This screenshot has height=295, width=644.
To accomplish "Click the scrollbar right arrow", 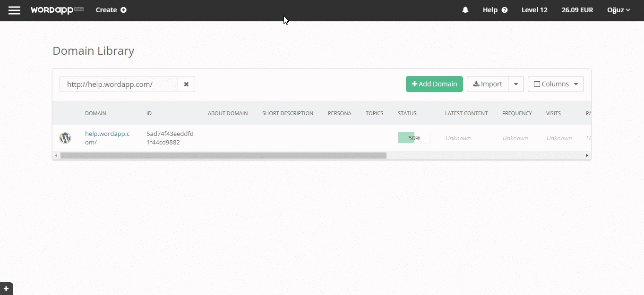I will click(x=587, y=155).
